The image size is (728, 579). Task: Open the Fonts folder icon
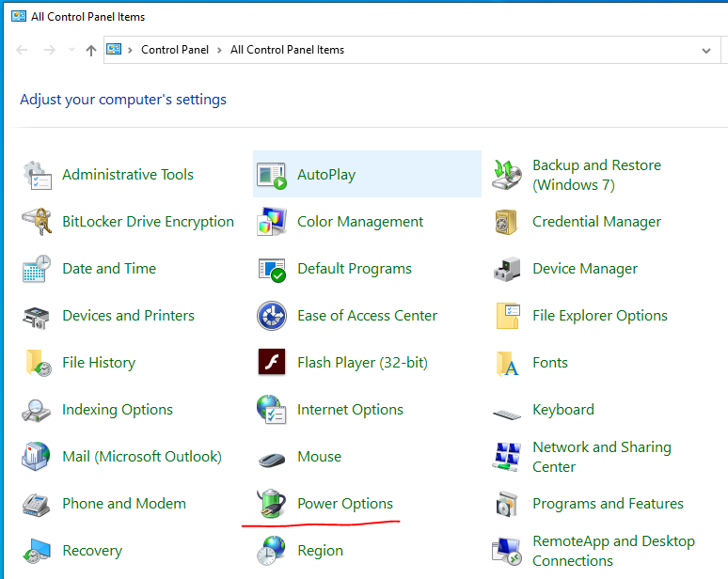[x=508, y=363]
